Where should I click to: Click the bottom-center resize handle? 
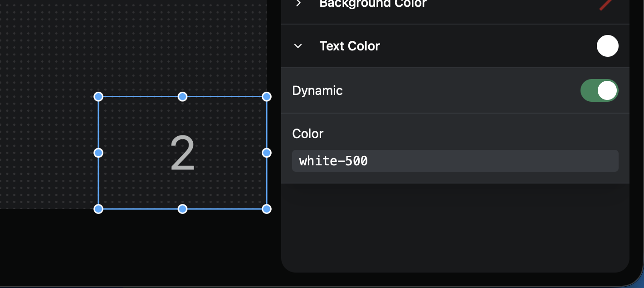182,209
